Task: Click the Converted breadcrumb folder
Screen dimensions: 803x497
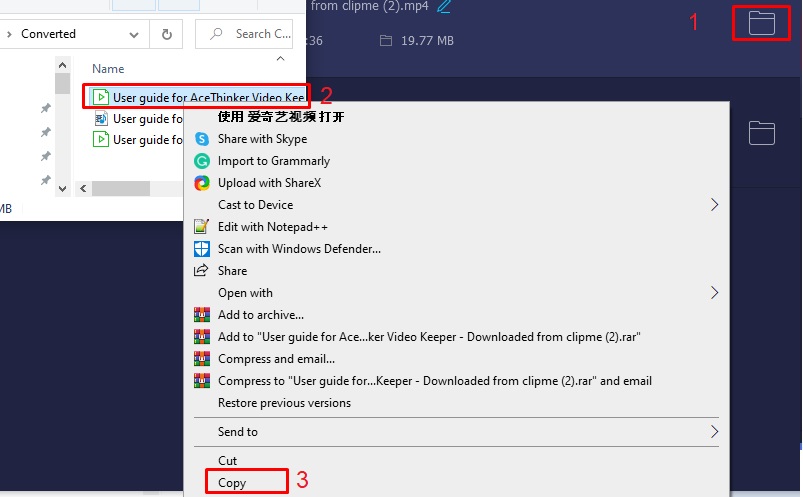Action: point(48,34)
